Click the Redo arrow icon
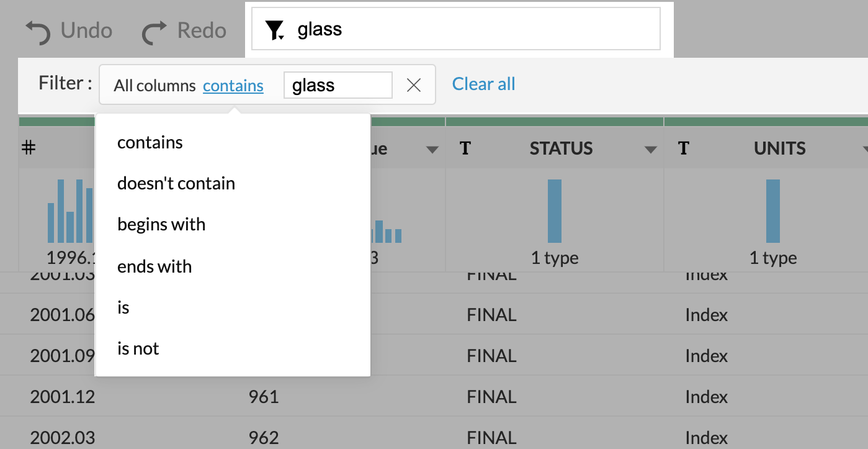 point(155,32)
